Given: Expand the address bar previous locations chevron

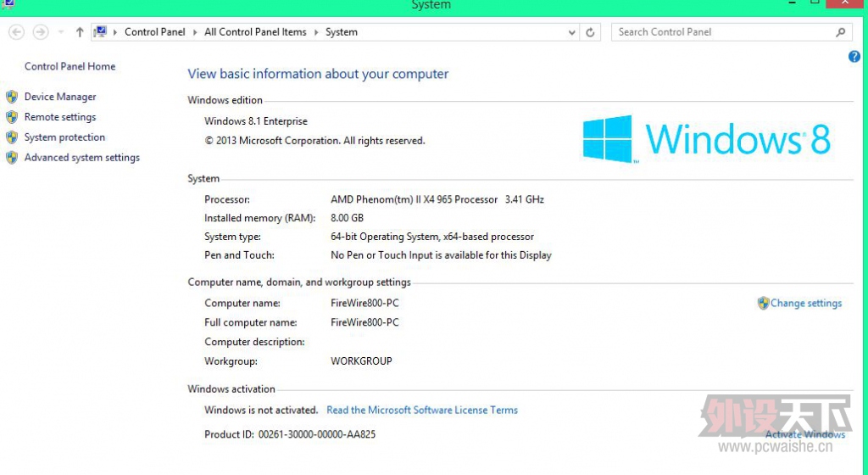Looking at the screenshot, I should pos(572,32).
